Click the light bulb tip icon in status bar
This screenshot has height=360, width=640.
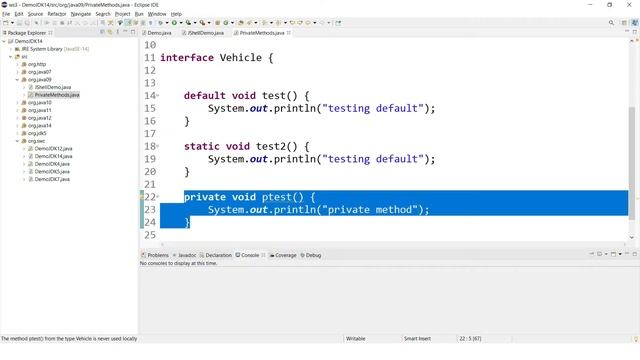636,339
